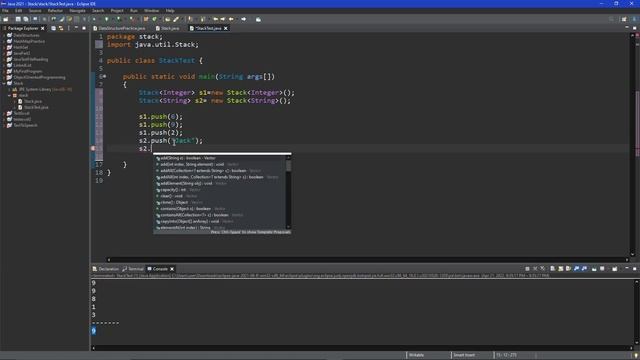
Task: Expand the HashMapPractice project
Action: [4, 42]
